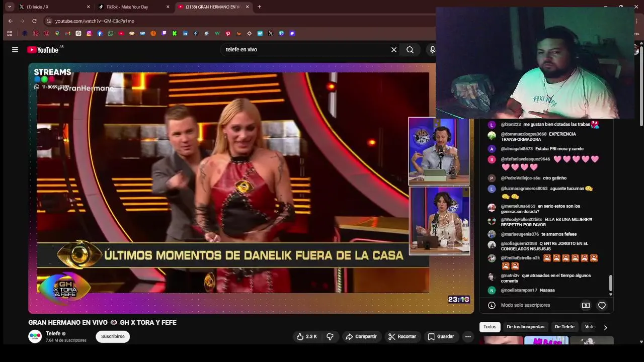This screenshot has width=644, height=362.
Task: Open LinkedIn bookmark
Action: 185,34
